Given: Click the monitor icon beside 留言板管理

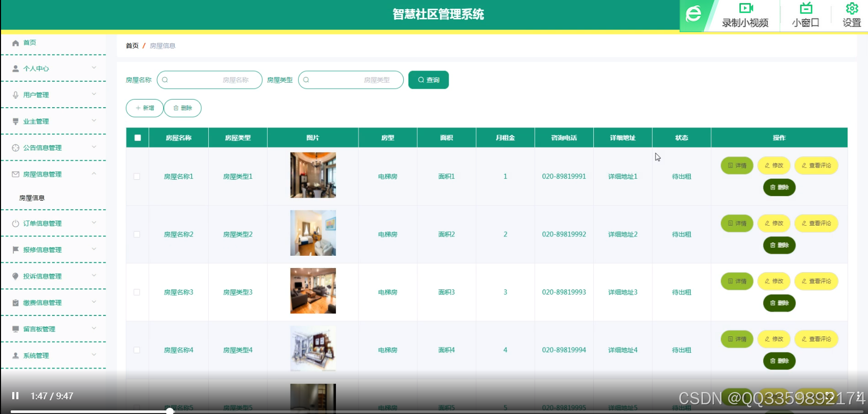Looking at the screenshot, I should click(x=15, y=329).
